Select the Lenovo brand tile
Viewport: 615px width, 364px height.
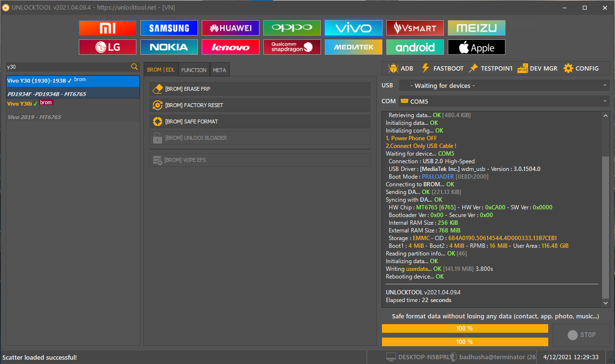point(231,47)
